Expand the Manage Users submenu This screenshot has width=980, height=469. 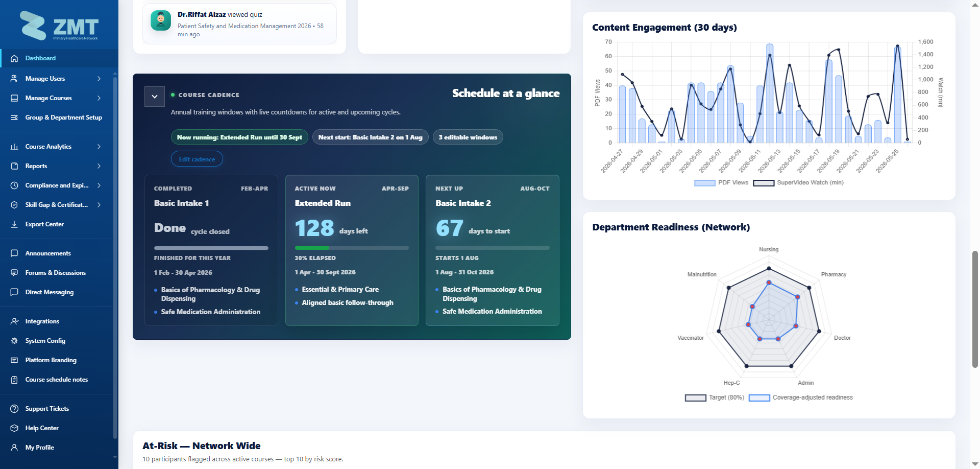[99, 79]
